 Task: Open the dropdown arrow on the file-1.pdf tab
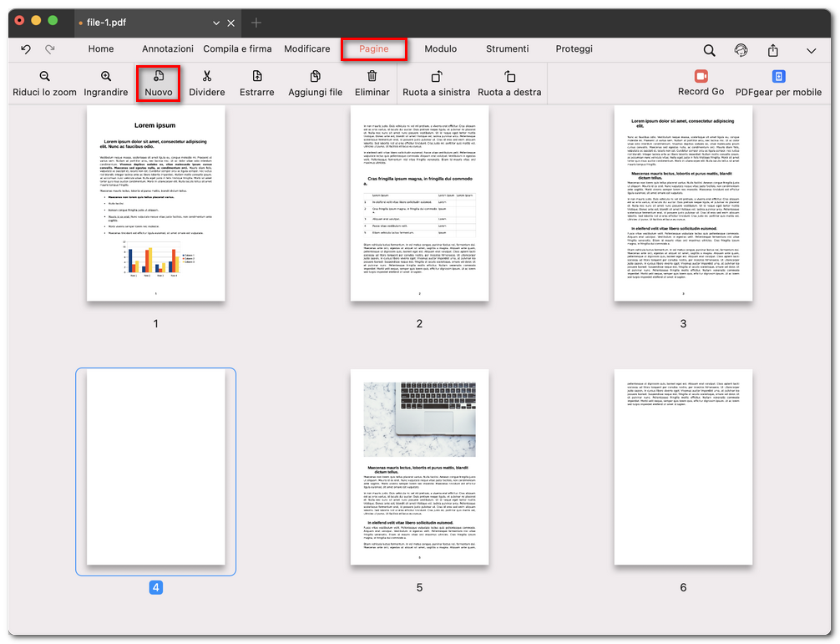point(216,23)
